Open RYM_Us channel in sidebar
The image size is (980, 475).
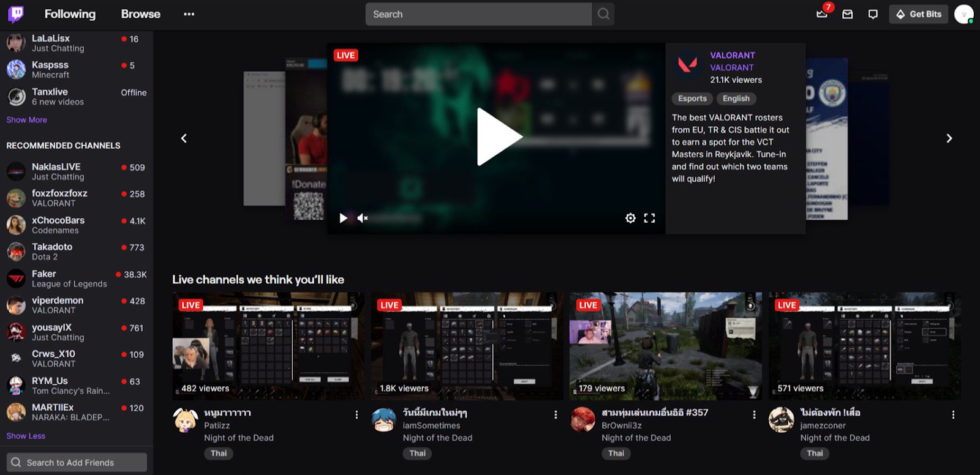click(77, 386)
